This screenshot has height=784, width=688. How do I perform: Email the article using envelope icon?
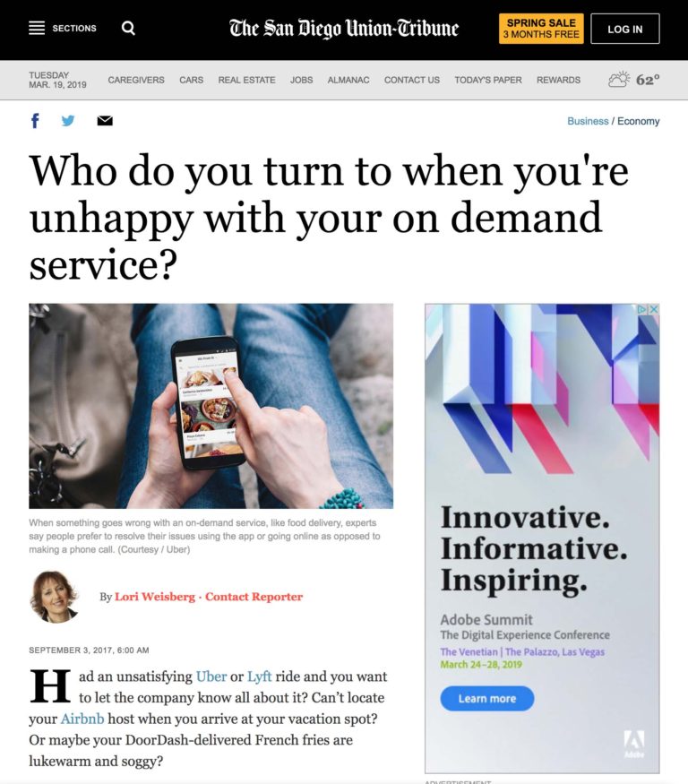(105, 120)
